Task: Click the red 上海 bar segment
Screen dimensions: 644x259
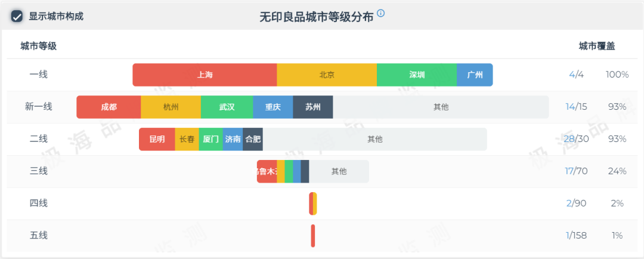Action: (x=205, y=75)
